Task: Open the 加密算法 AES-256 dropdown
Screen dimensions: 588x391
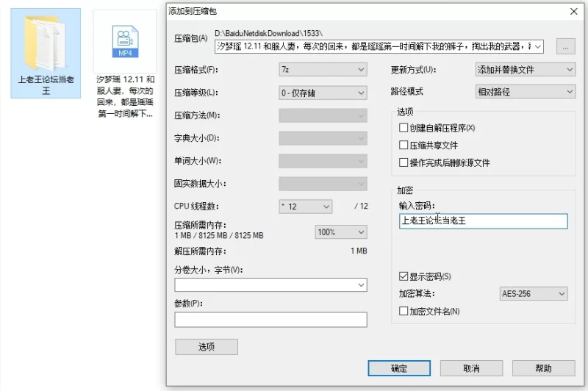Action: tap(534, 293)
